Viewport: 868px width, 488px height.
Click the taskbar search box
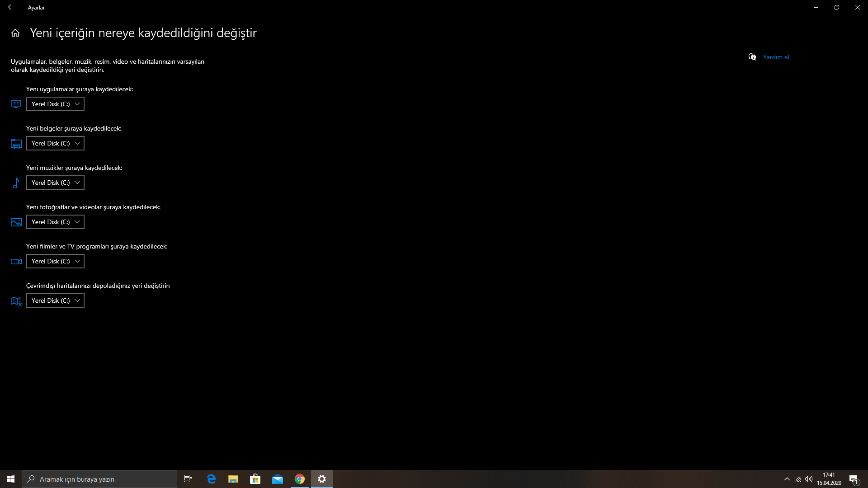99,479
